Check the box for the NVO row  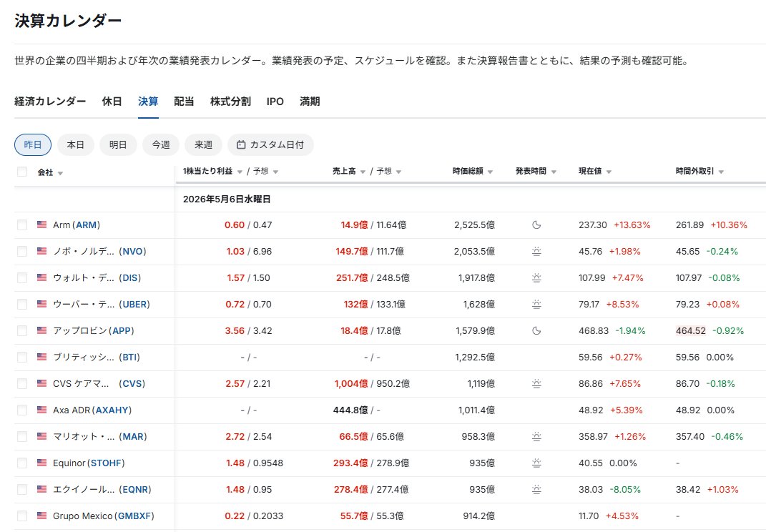click(x=22, y=251)
